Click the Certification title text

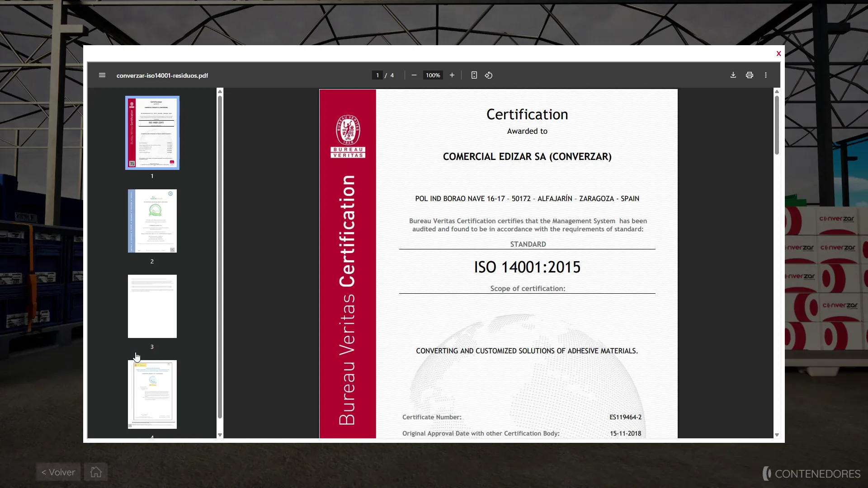coord(527,114)
